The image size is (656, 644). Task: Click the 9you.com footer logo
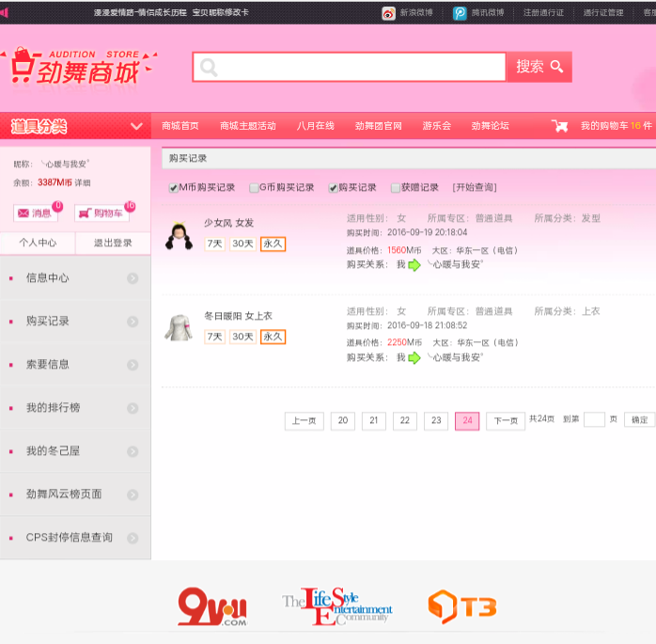point(212,606)
